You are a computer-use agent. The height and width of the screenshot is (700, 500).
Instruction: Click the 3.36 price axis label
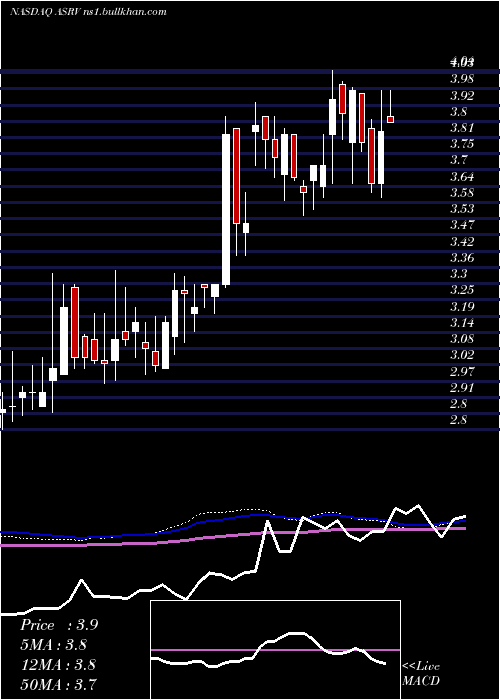click(462, 258)
